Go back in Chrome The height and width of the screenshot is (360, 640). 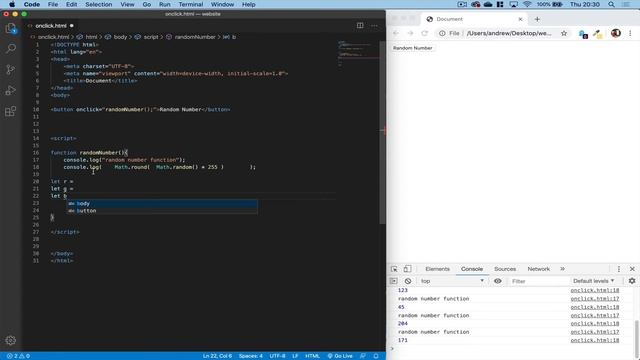click(396, 33)
